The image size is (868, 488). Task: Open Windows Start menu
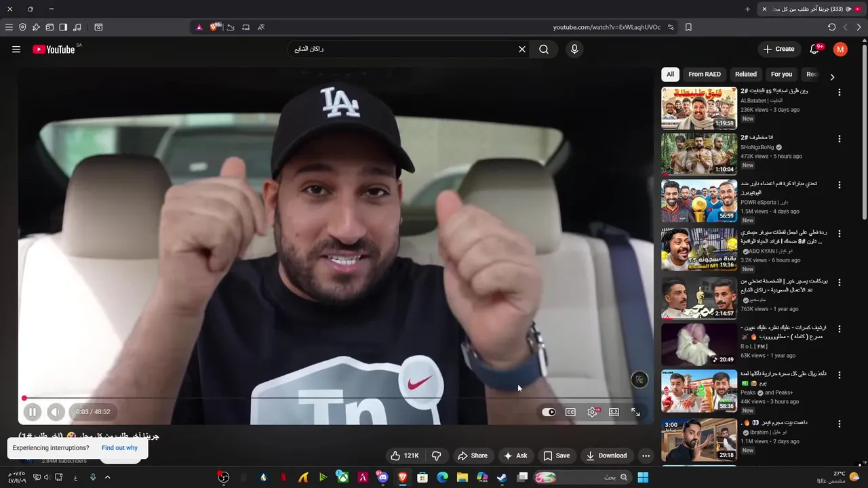643,477
